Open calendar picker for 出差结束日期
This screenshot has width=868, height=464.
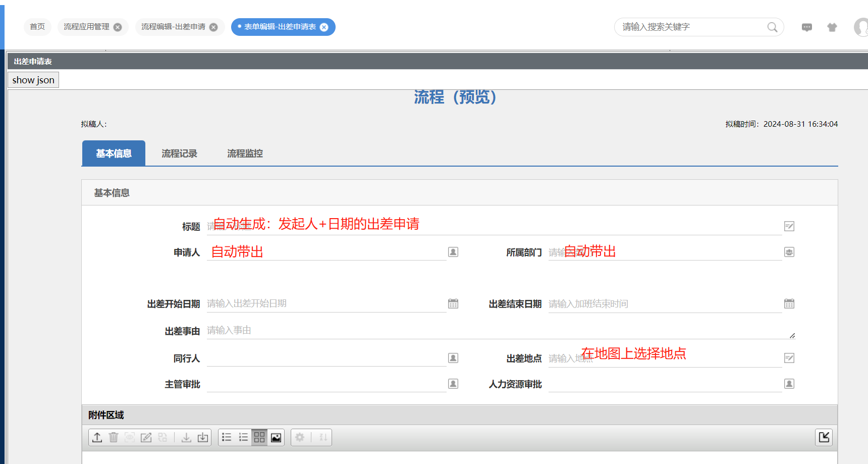[x=789, y=303]
